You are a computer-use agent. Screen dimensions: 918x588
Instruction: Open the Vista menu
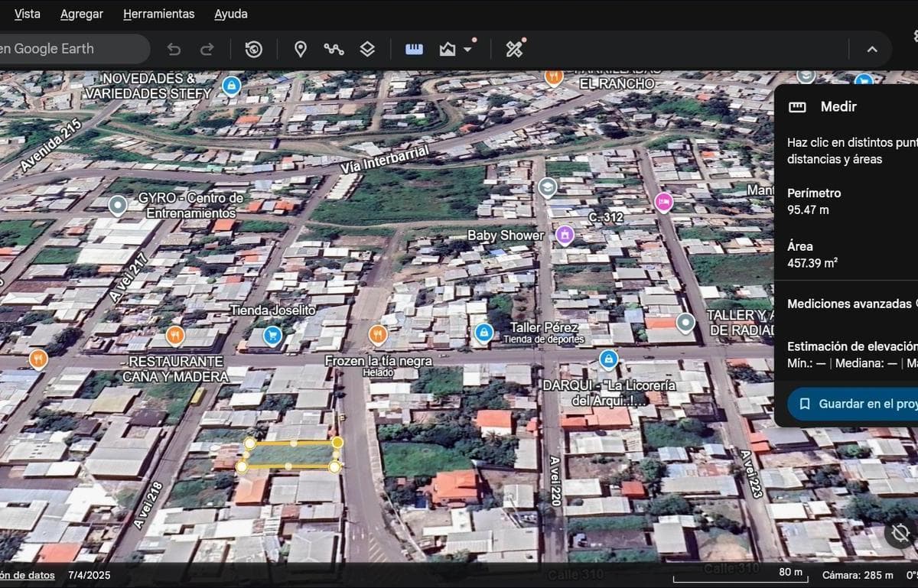click(x=27, y=14)
